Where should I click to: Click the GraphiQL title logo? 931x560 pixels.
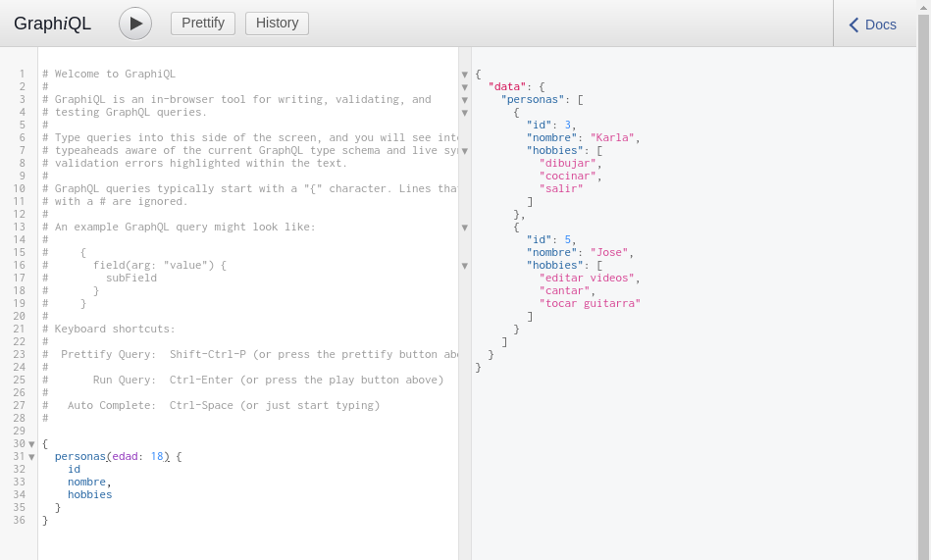pyautogui.click(x=52, y=24)
